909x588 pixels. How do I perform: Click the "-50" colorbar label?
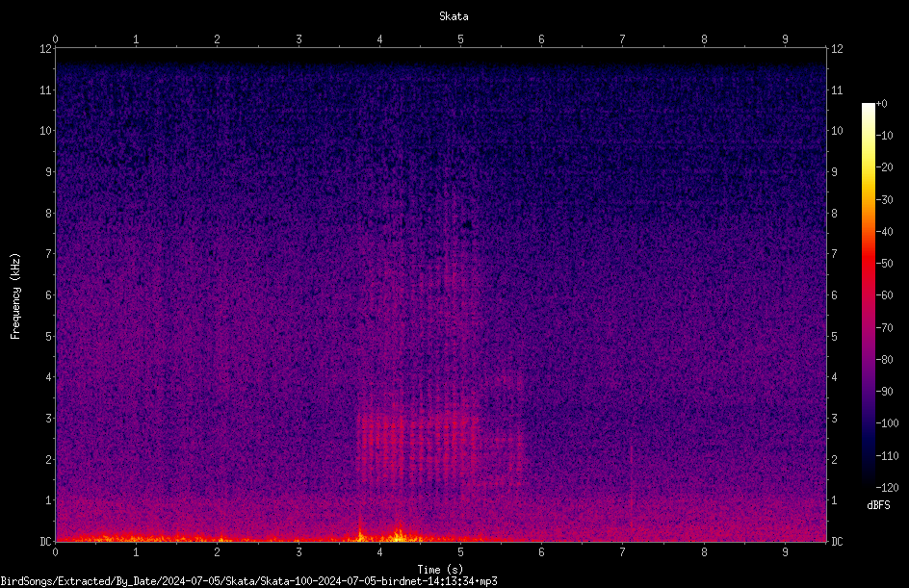click(884, 264)
